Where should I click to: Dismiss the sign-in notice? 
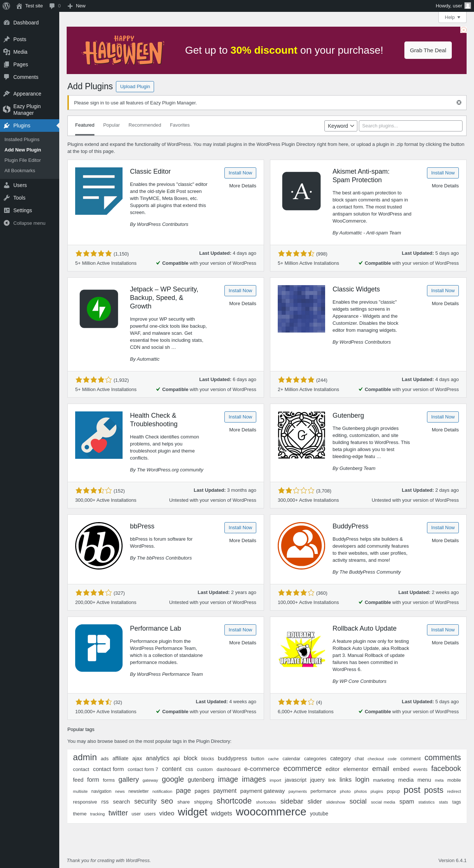459,103
